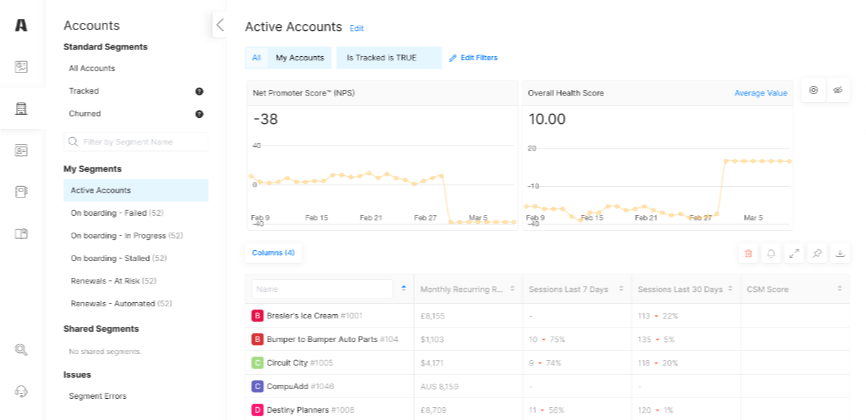Click the 10.00 health score value
This screenshot has height=420, width=866.
click(x=547, y=119)
